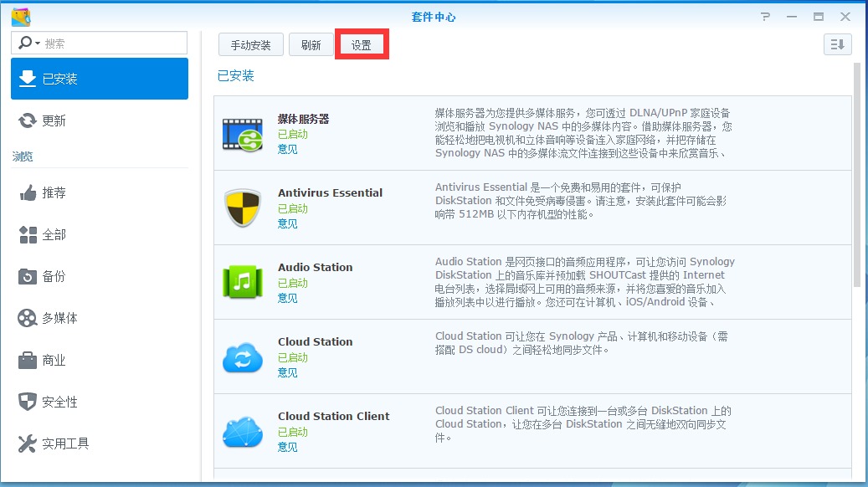Click the 刷新 refresh button
868x487 pixels.
point(311,45)
